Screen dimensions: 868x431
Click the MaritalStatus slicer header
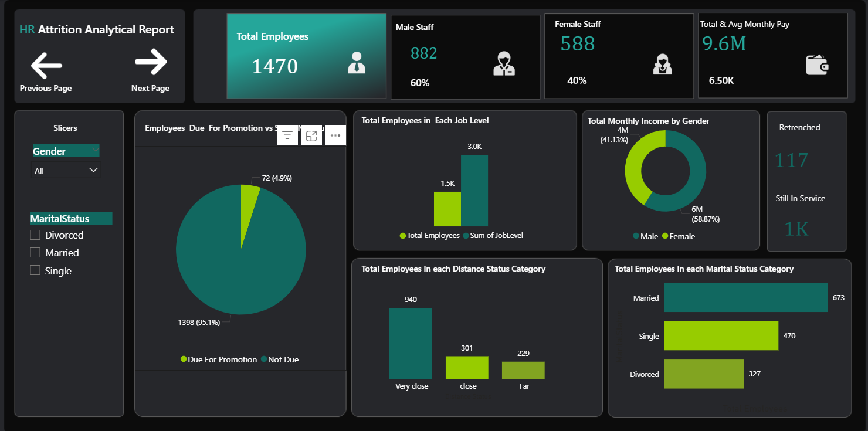point(71,219)
